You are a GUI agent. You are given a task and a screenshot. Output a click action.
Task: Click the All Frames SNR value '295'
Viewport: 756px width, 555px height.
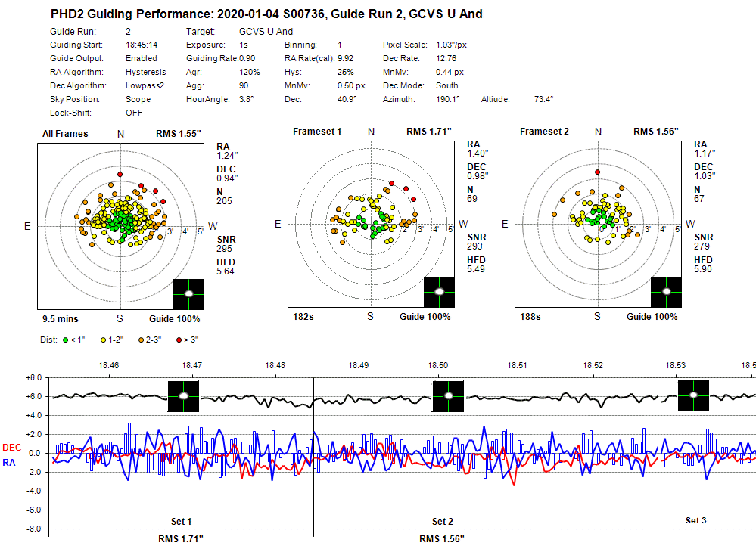pyautogui.click(x=224, y=249)
